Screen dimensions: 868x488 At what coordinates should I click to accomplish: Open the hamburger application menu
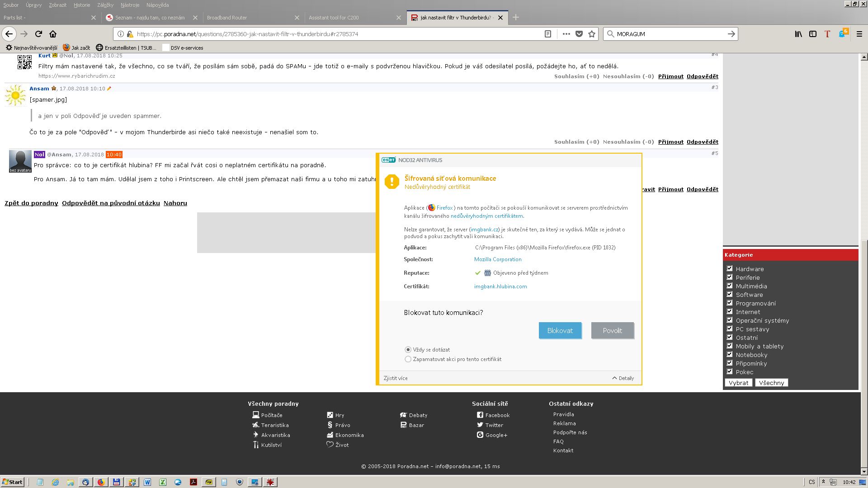pos(859,34)
